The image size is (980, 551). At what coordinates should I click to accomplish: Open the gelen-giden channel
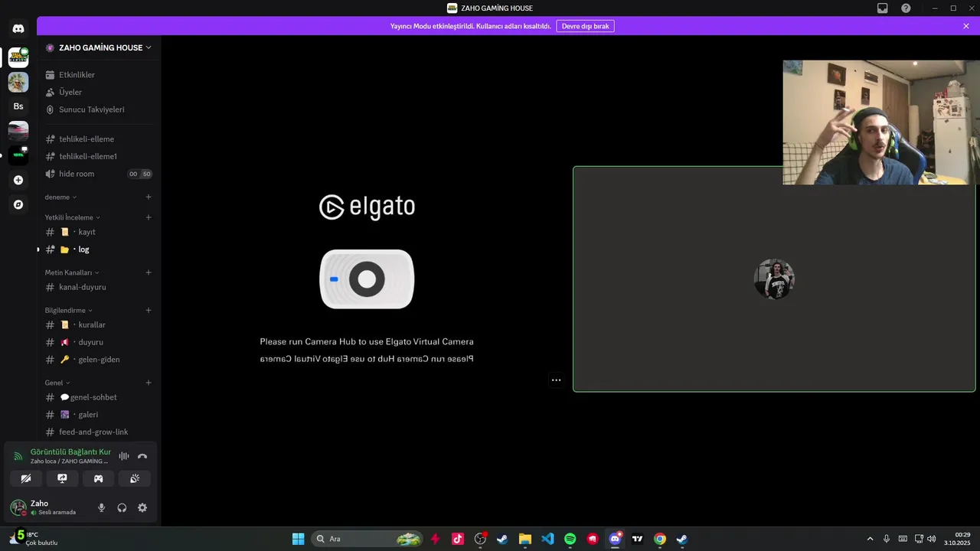click(98, 360)
